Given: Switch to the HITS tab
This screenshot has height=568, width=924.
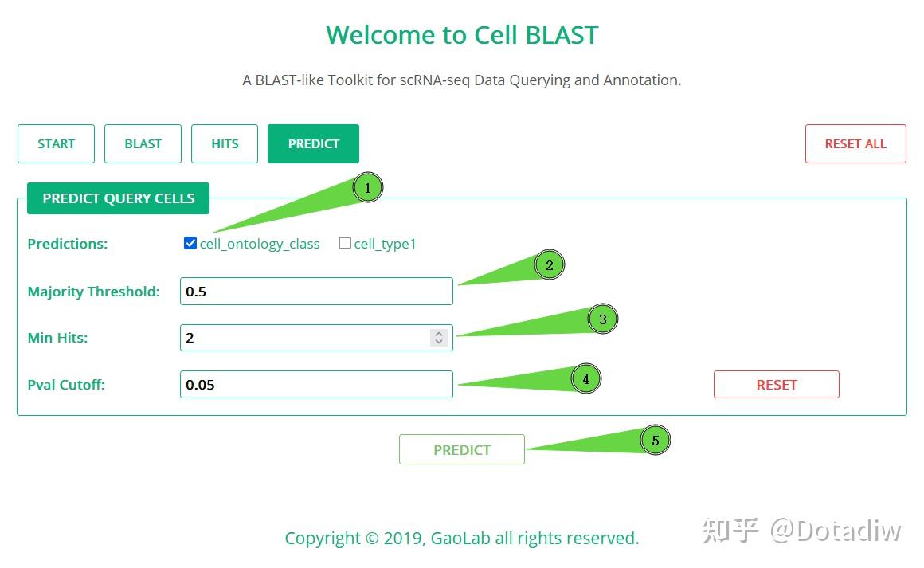Looking at the screenshot, I should 224,143.
